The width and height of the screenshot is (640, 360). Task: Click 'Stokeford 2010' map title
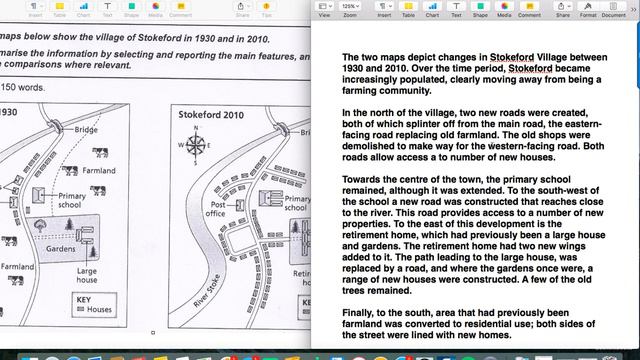[x=211, y=115]
